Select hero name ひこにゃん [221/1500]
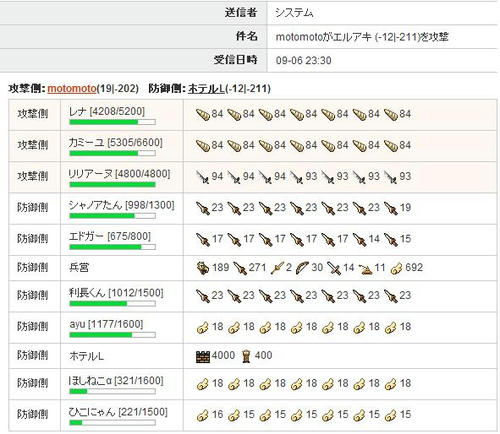The height and width of the screenshot is (434, 500). click(x=118, y=412)
